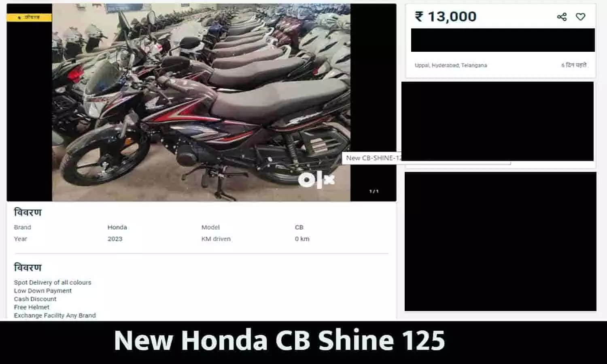Viewport: 607px width, 364px height.
Task: Click the first विवरण heading above Brand
Action: coord(28,212)
